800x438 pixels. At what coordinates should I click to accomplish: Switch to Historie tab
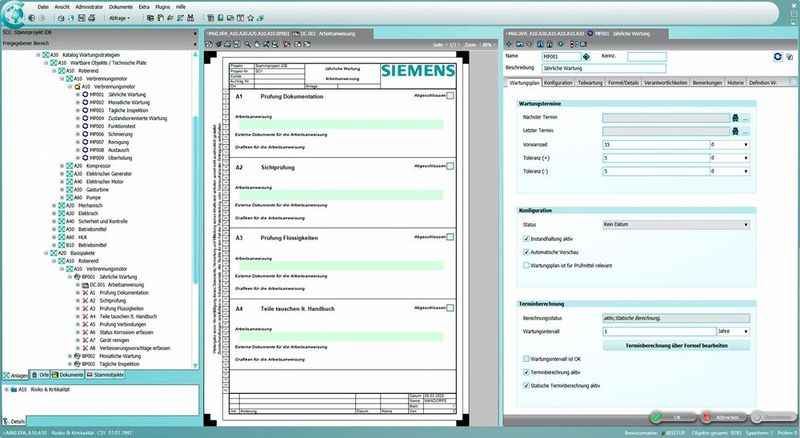point(735,83)
